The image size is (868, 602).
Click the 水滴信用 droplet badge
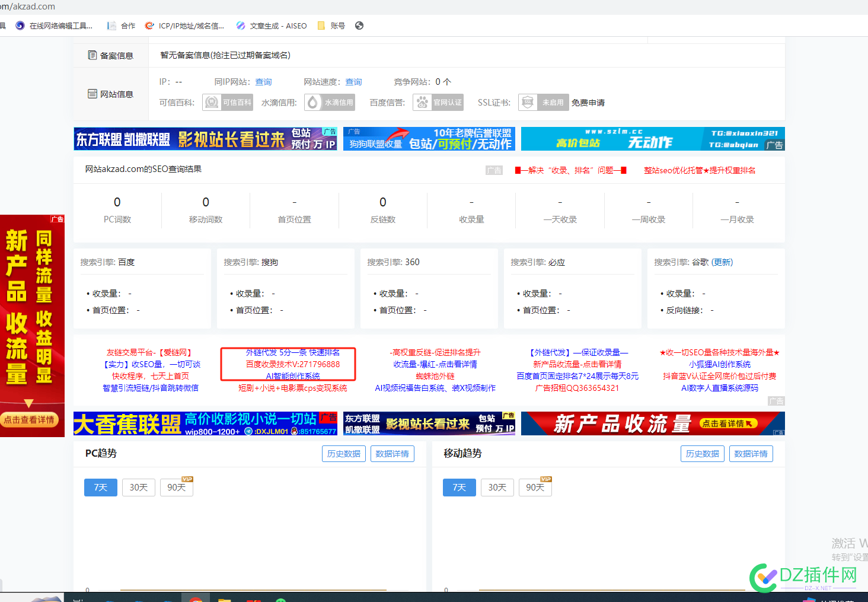click(330, 103)
